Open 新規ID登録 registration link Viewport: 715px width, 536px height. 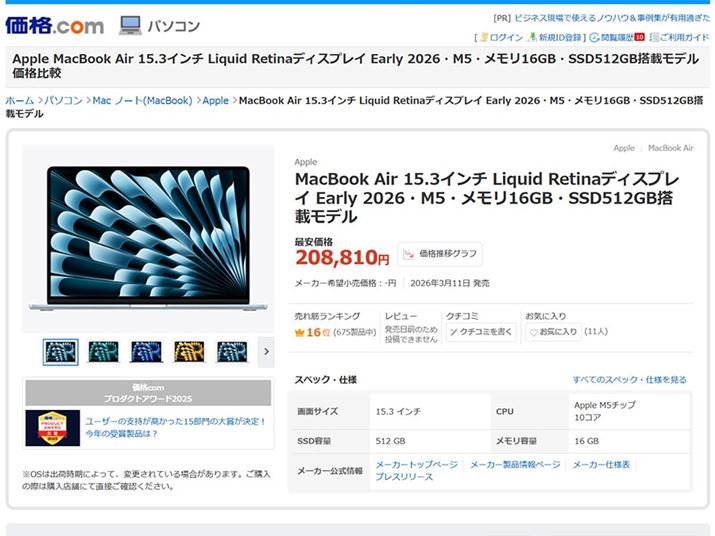click(557, 38)
